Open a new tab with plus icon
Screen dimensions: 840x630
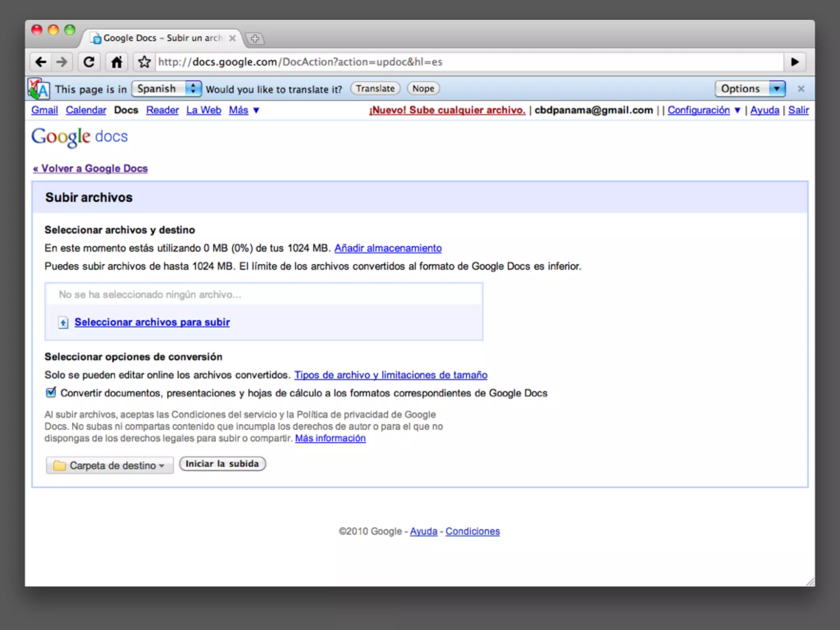click(255, 39)
